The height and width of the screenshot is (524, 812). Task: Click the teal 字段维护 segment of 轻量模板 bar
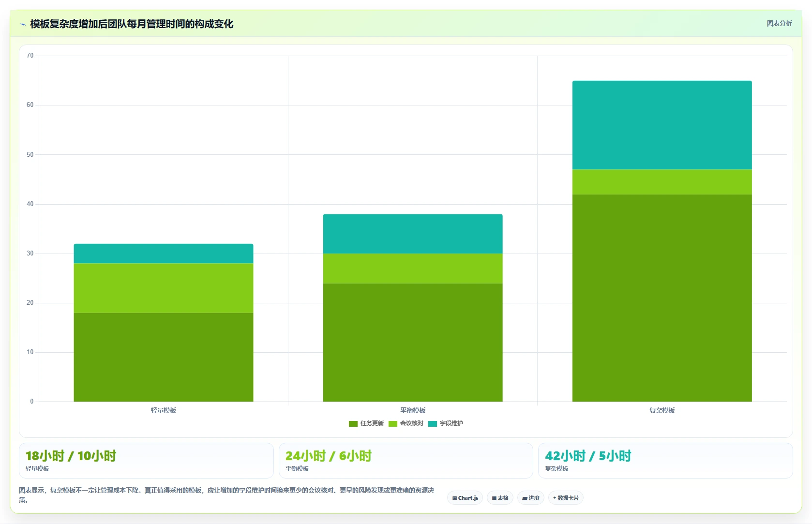164,254
